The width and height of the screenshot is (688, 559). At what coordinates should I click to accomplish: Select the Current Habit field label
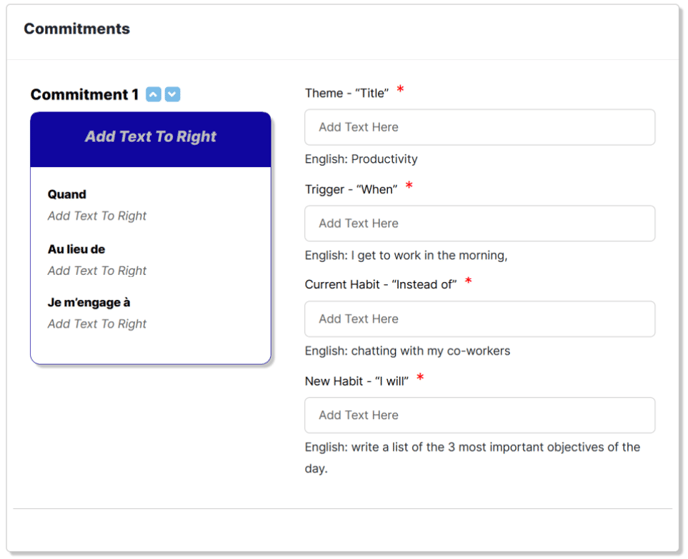click(380, 284)
